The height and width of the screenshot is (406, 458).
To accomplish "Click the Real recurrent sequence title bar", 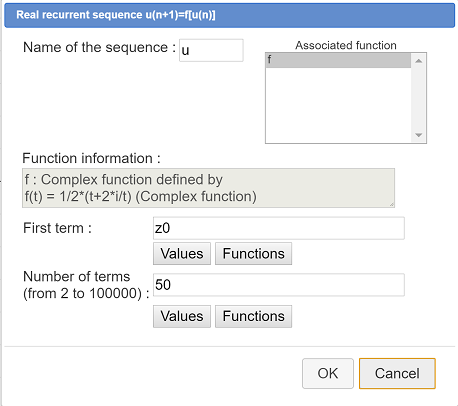I will click(x=229, y=15).
